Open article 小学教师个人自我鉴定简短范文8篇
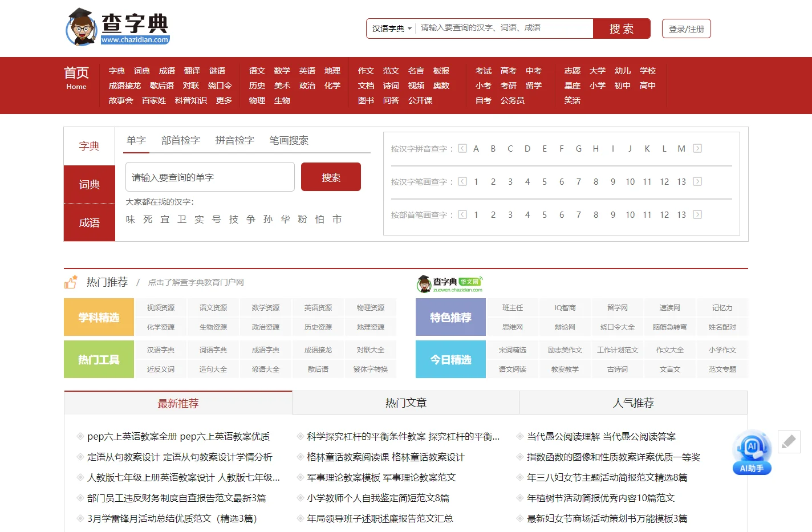The image size is (812, 532). coord(378,498)
